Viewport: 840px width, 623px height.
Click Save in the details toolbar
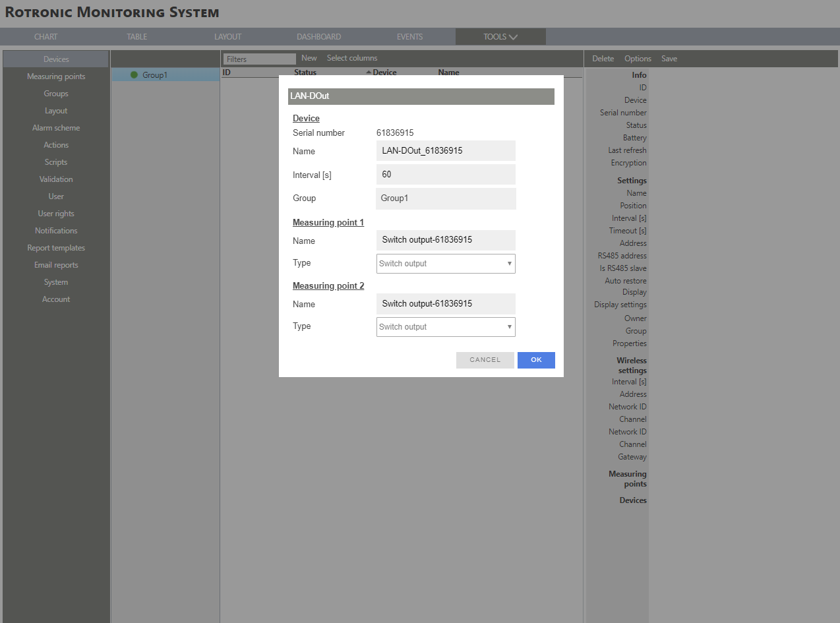coord(669,59)
